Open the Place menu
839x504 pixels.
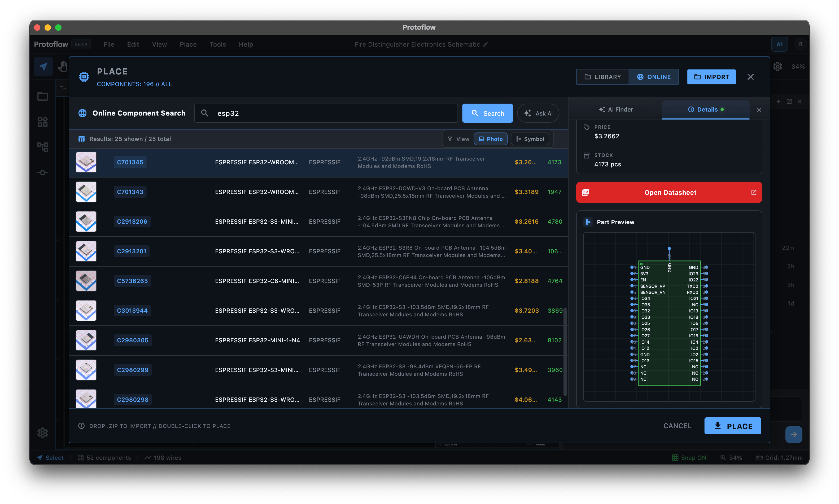pos(188,45)
